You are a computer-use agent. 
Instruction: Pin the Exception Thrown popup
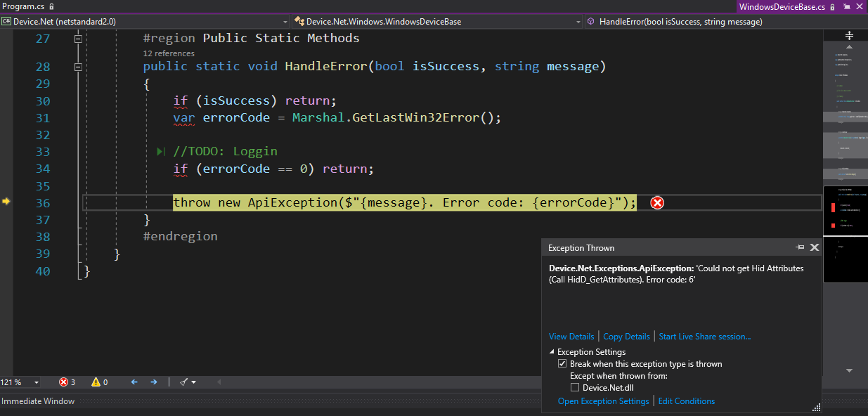(800, 247)
